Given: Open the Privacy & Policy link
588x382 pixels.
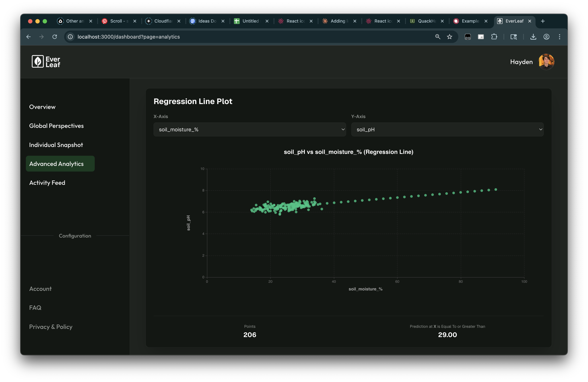Looking at the screenshot, I should tap(51, 327).
